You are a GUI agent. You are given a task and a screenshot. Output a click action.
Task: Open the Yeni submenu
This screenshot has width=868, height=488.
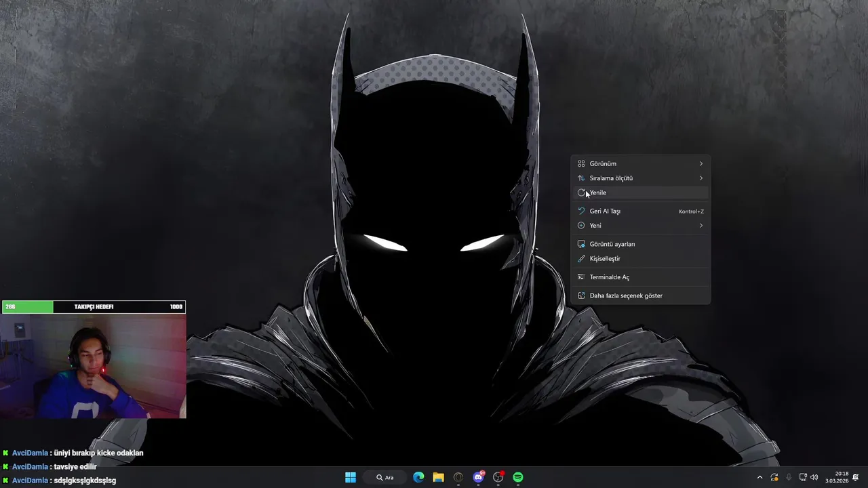(x=641, y=226)
